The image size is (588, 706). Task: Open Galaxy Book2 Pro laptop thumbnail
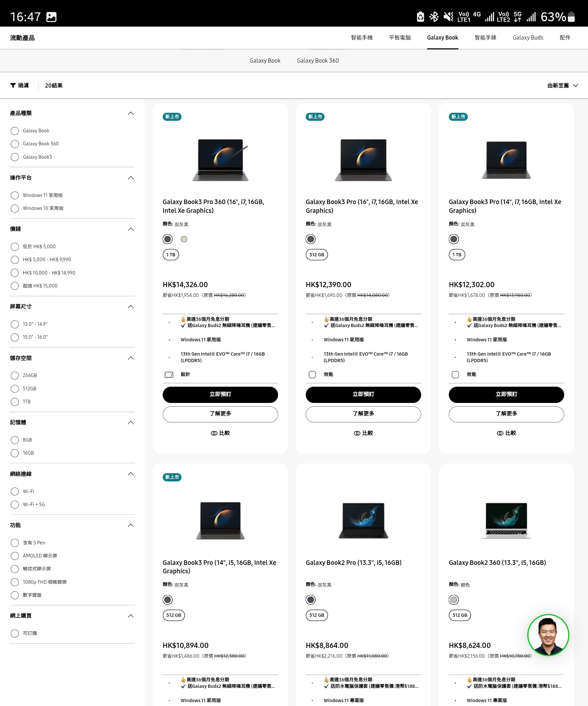[363, 520]
